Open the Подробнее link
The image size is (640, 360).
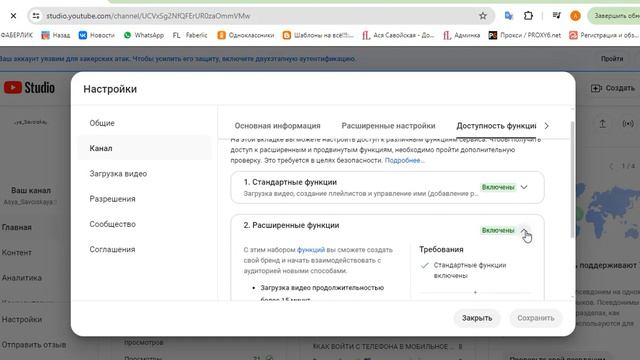404,160
